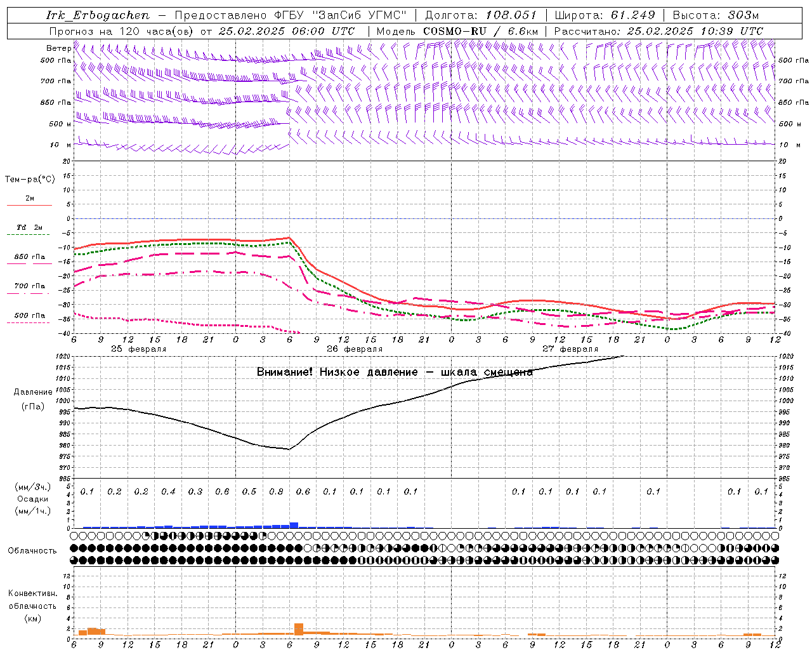Select the (км) unit under convective label
This screenshot has width=812, height=650.
click(32, 619)
